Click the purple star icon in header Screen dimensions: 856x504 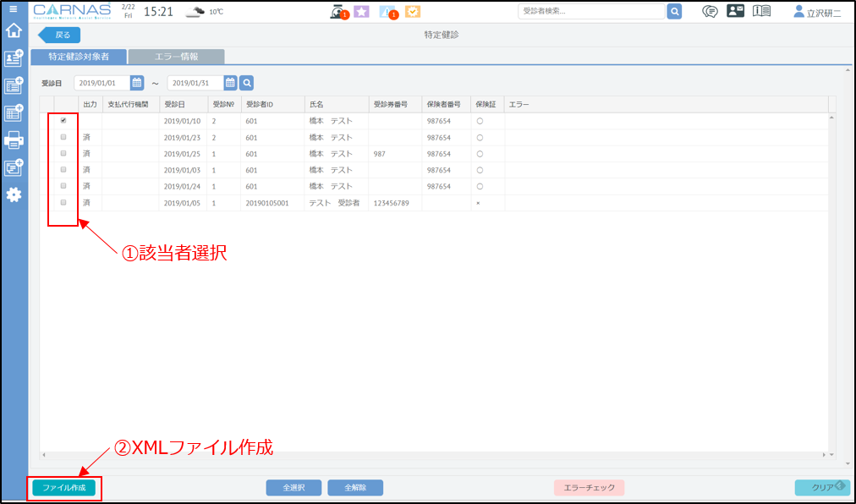(361, 12)
